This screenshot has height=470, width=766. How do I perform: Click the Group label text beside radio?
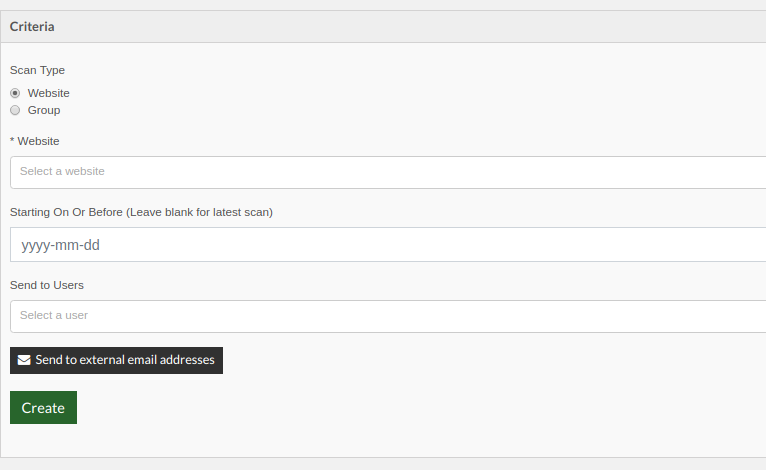pyautogui.click(x=44, y=110)
